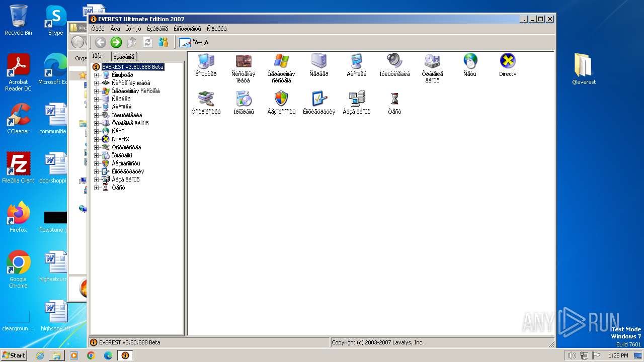Select the FileZilla Client desktop icon
This screenshot has height=362, width=644.
(18, 168)
